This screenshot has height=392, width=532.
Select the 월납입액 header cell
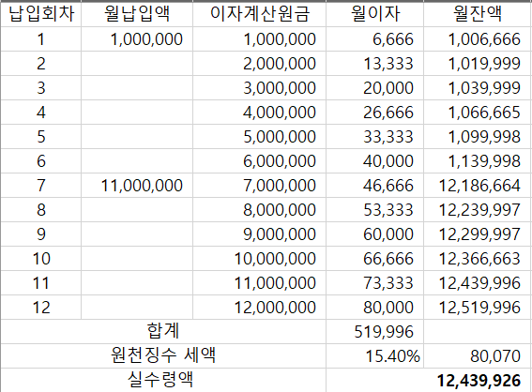(137, 14)
